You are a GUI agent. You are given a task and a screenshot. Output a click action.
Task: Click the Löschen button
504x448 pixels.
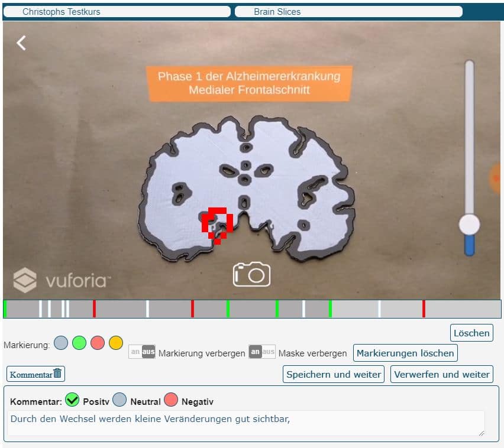pyautogui.click(x=471, y=333)
